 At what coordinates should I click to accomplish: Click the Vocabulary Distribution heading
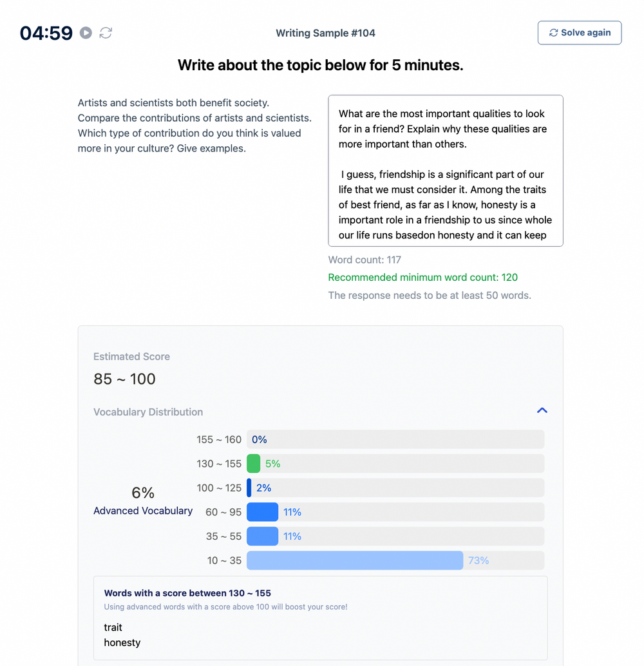coord(148,412)
